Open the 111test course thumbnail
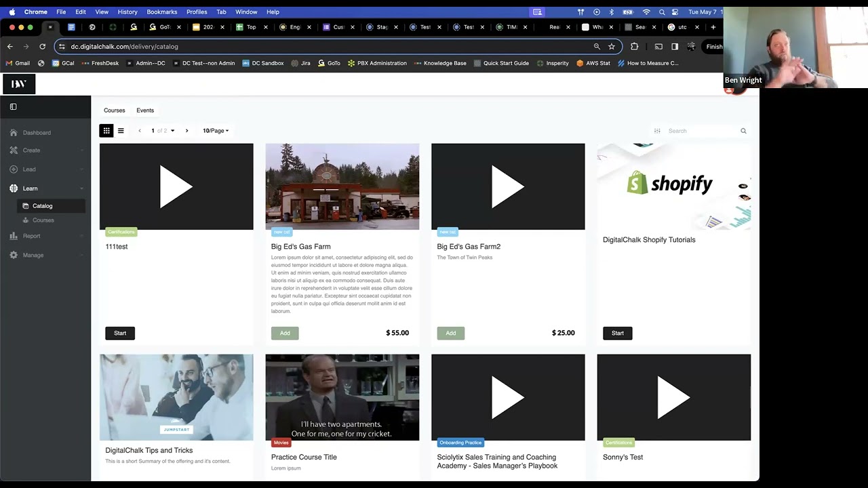The image size is (868, 488). (176, 186)
